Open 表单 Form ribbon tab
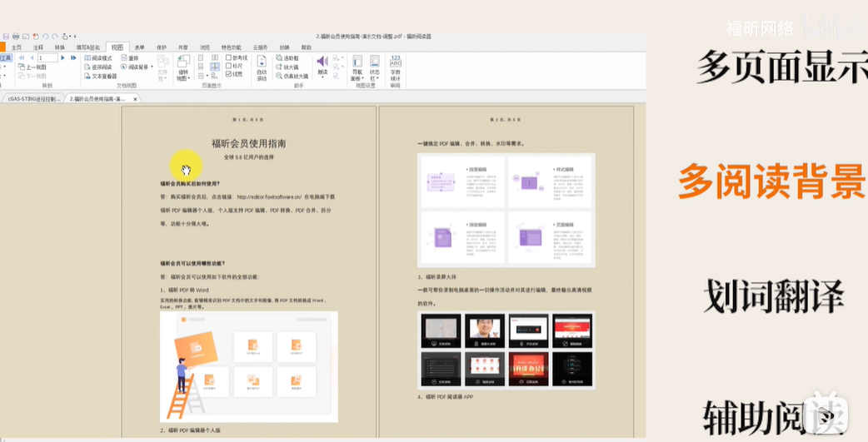 [139, 47]
